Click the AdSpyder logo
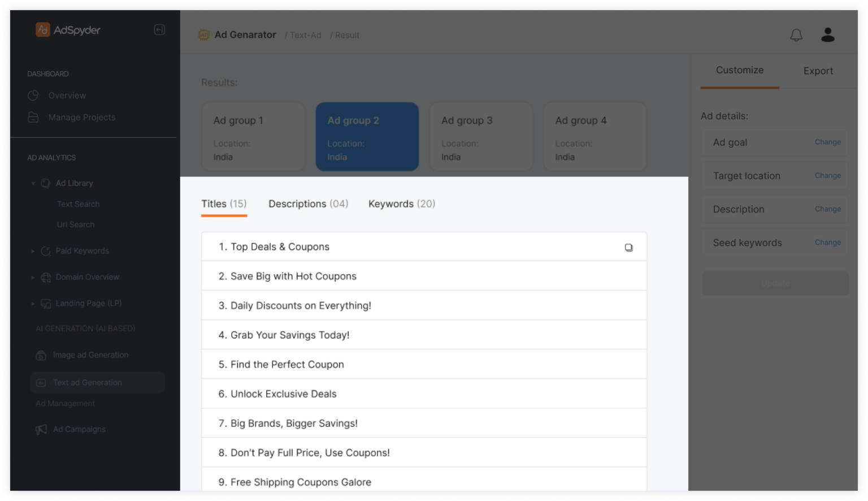Image resolution: width=868 pixels, height=501 pixels. 68,30
